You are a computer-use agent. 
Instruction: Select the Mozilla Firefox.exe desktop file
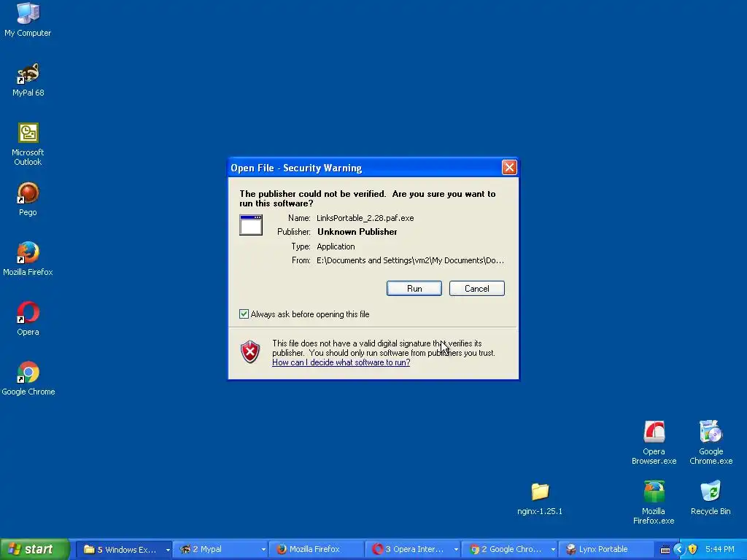[654, 502]
